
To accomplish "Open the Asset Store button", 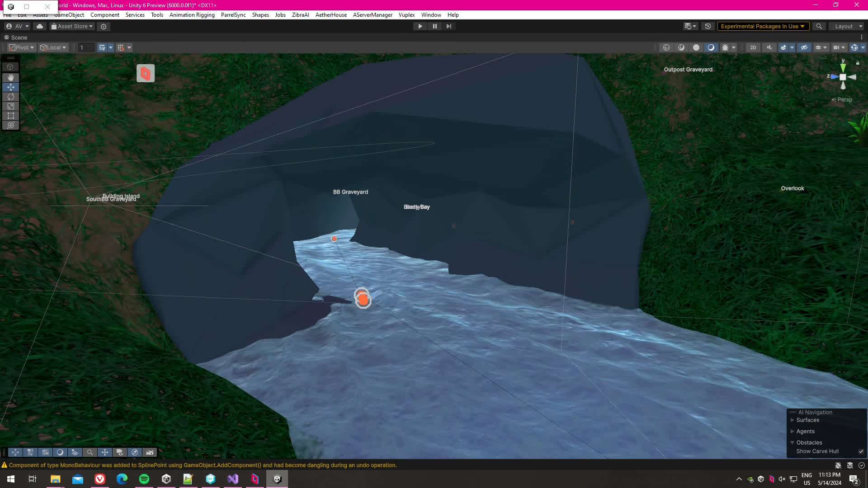I will [x=72, y=26].
